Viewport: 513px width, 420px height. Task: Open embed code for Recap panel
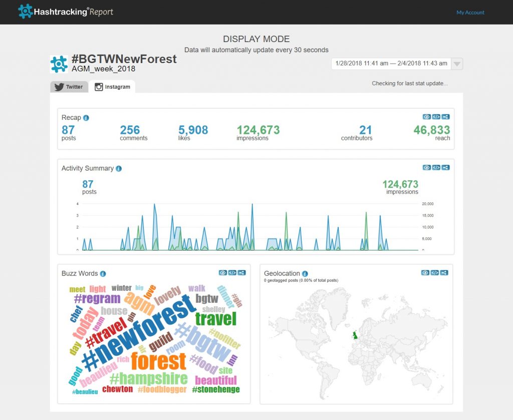click(436, 117)
